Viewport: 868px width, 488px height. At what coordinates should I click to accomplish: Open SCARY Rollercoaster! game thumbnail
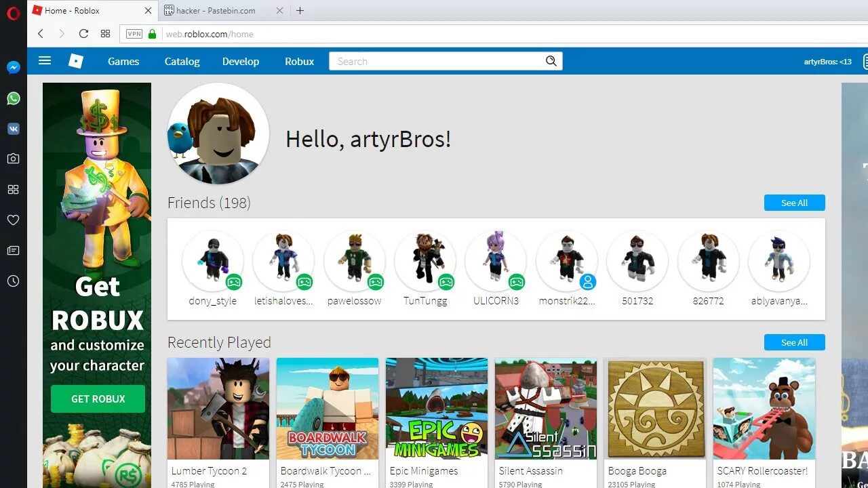(x=764, y=409)
